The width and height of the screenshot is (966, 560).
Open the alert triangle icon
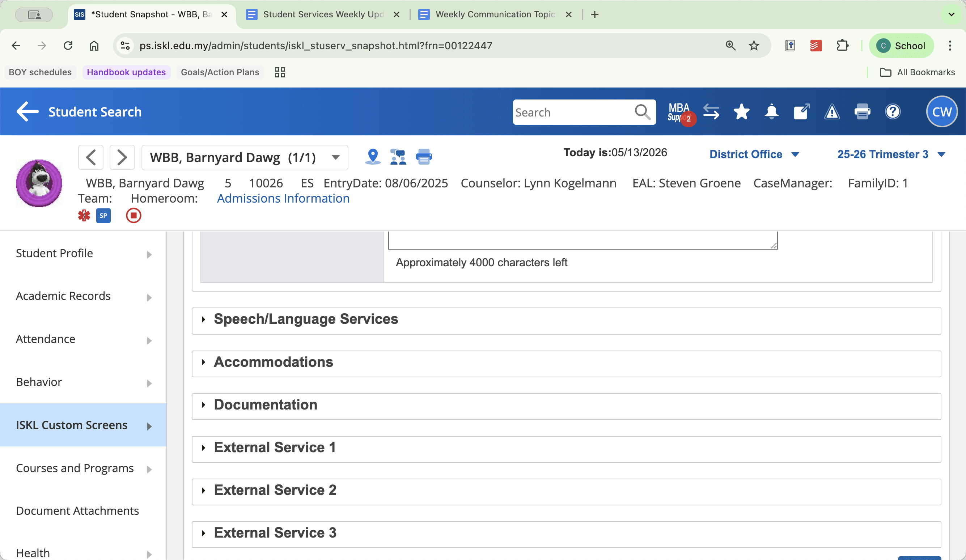[x=832, y=112]
